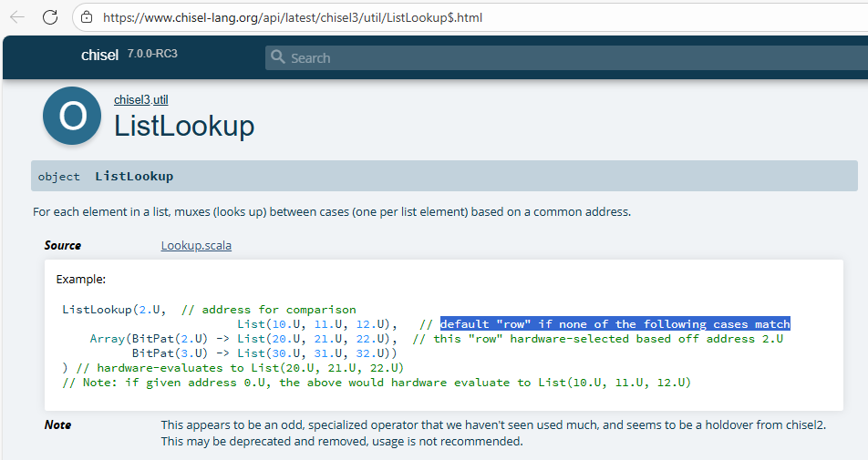Click the 'Note: if given address' comment
The width and height of the screenshot is (868, 460).
[x=377, y=383]
